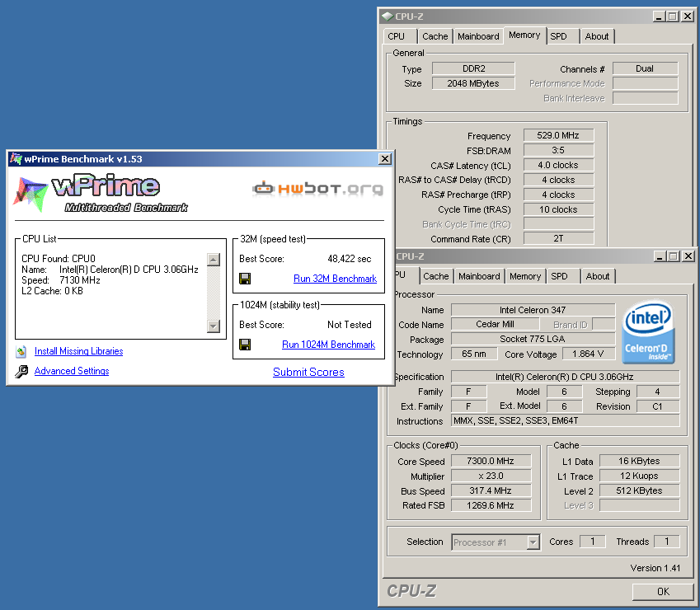The image size is (700, 610).
Task: Click Instructions field listing MMX, SSE
Action: [x=565, y=420]
